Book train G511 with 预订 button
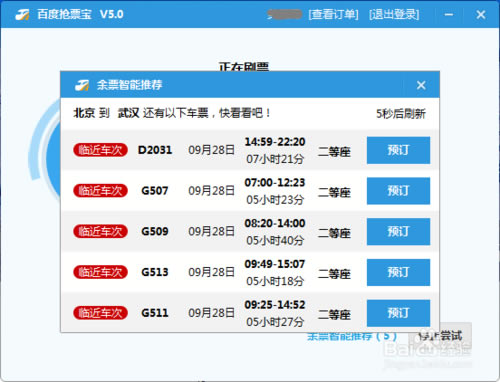500x382 pixels. pyautogui.click(x=398, y=313)
